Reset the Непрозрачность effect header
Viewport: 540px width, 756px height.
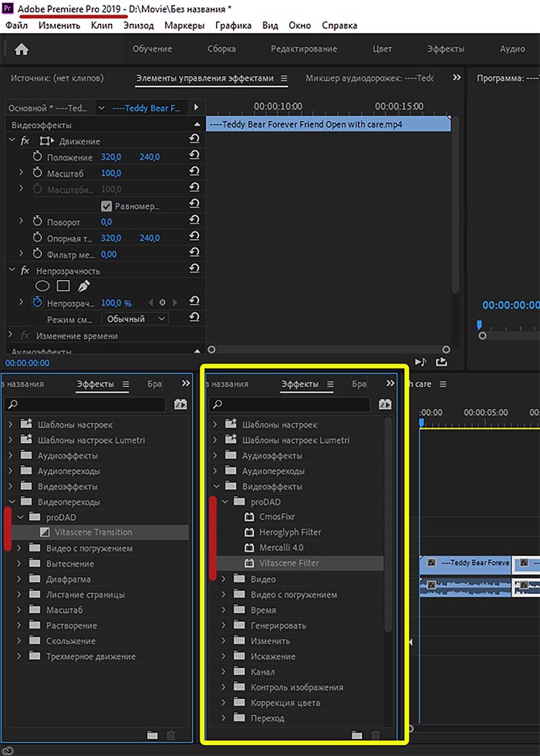coord(194,268)
